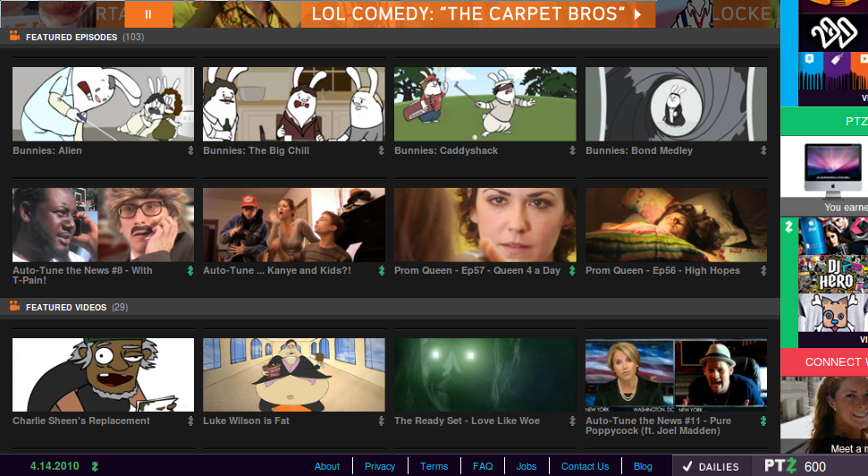This screenshot has height=476, width=868.
Task: Click PTZ icon next to Luke Wilson is Fat
Action: [382, 421]
